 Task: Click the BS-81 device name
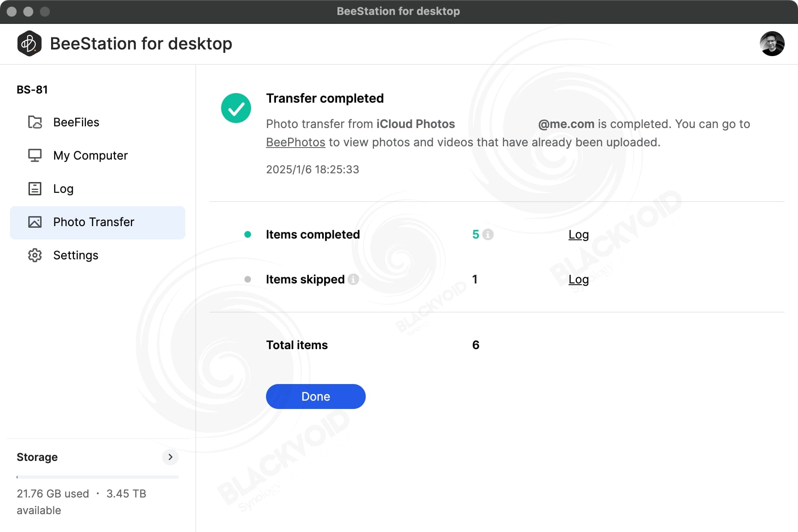pyautogui.click(x=32, y=90)
